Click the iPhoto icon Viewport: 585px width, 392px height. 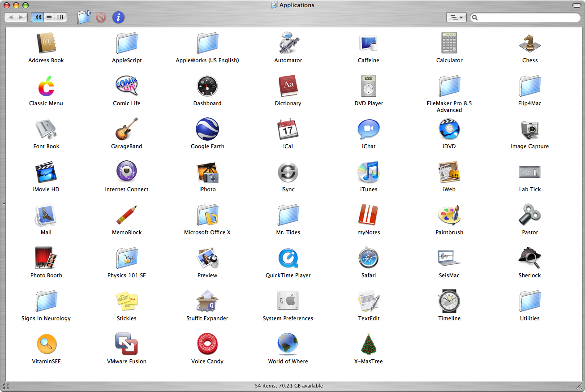coord(207,172)
